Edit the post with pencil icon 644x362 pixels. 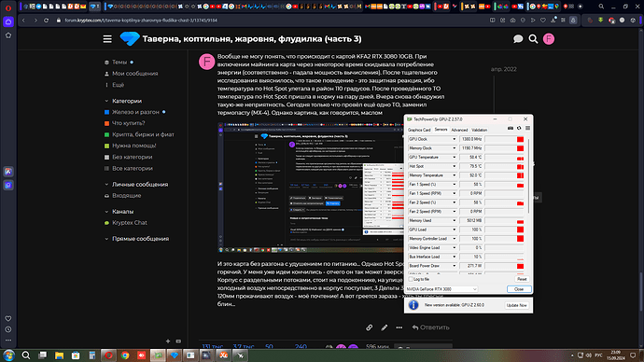click(x=384, y=327)
